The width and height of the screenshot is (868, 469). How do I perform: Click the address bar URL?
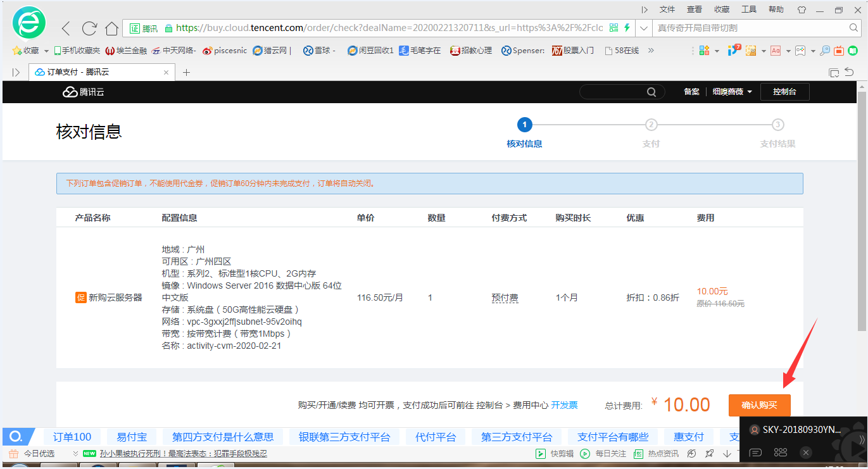tap(389, 28)
